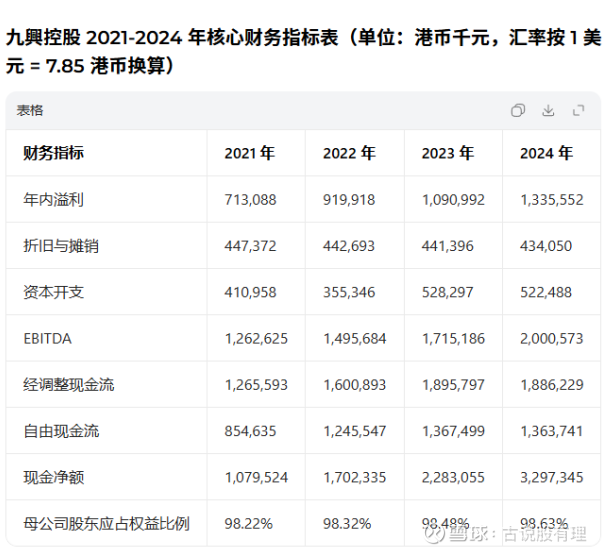Screen dimensions: 604x552
Task: Click the value 1,600,893
Action: point(355,385)
